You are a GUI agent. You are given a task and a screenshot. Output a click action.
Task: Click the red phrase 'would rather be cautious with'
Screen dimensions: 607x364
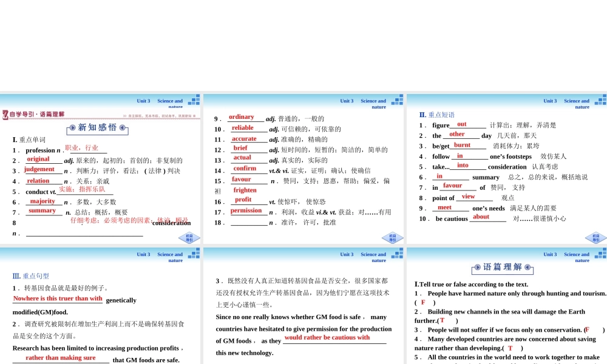pos(327,337)
